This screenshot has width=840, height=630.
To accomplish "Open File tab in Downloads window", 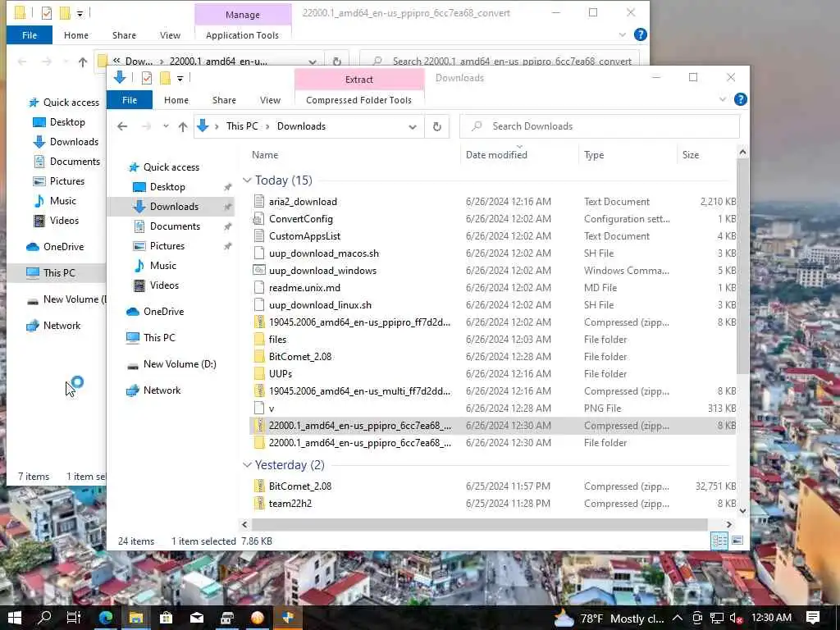I will (129, 100).
